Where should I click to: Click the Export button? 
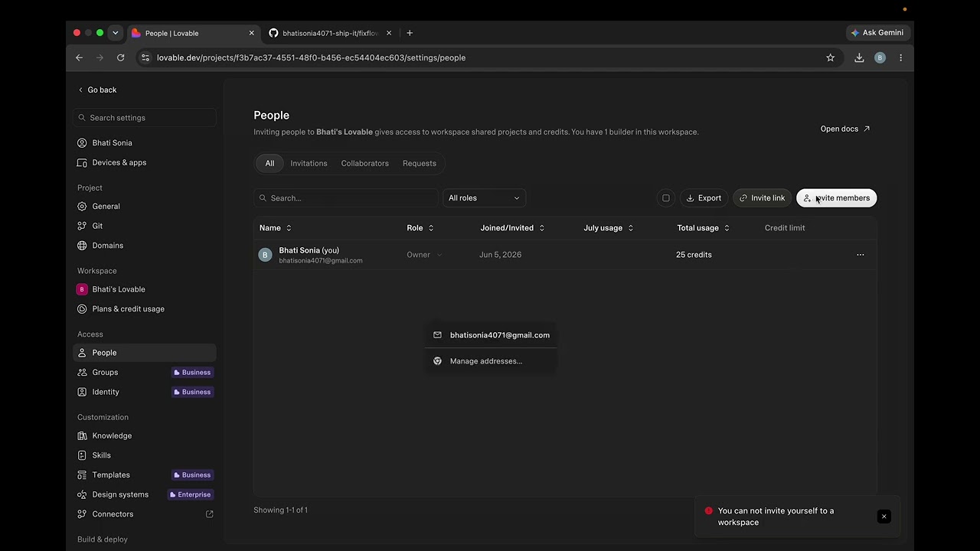pyautogui.click(x=704, y=198)
